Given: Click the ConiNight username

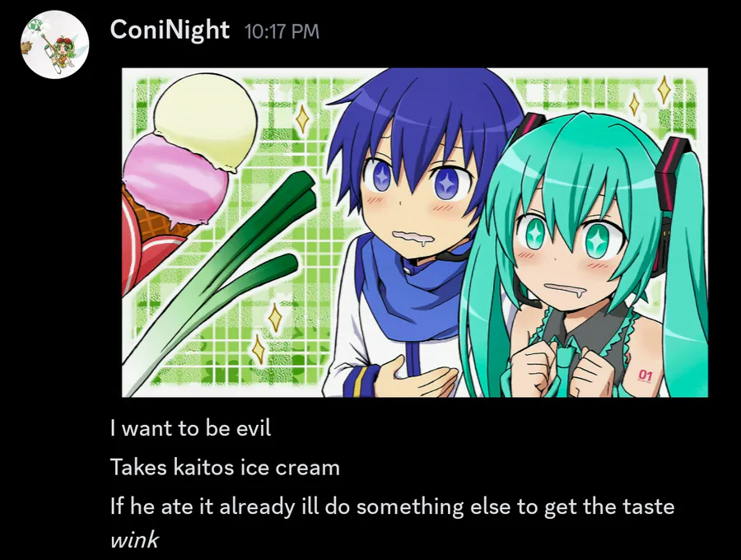Looking at the screenshot, I should point(170,30).
